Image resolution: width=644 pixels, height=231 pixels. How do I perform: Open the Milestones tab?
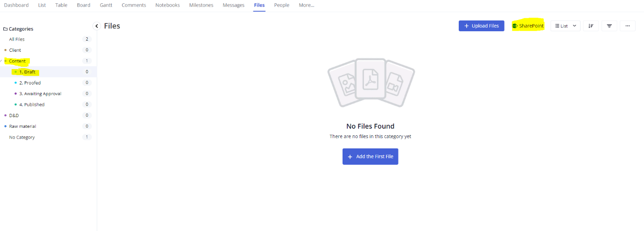click(201, 5)
